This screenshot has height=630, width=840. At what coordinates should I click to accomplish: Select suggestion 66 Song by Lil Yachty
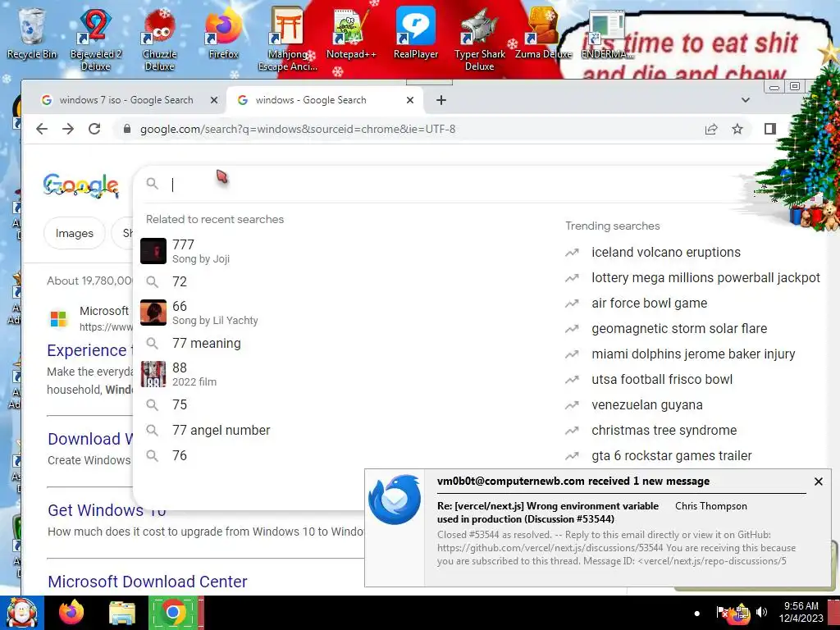click(x=343, y=313)
